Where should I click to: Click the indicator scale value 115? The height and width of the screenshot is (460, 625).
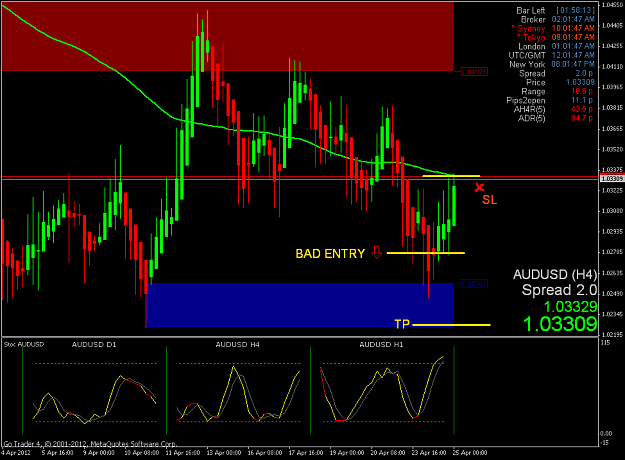[x=605, y=343]
